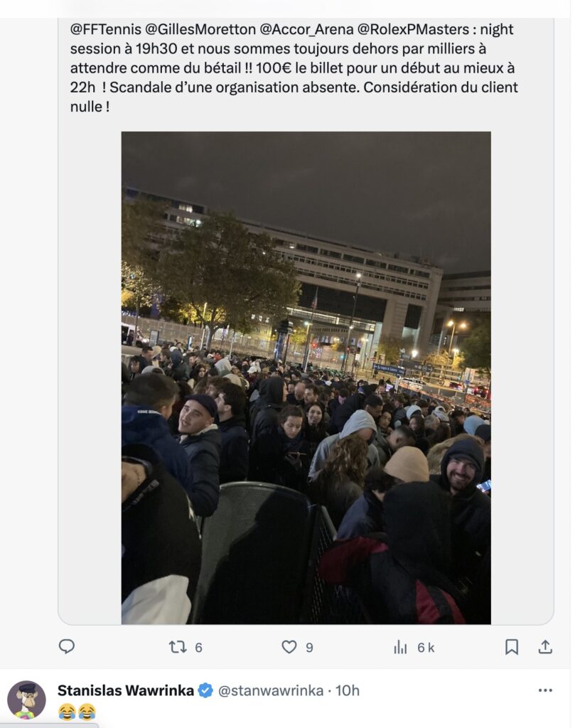The height and width of the screenshot is (728, 580).
Task: Open the @RolexPMasters mention
Action: (413, 29)
